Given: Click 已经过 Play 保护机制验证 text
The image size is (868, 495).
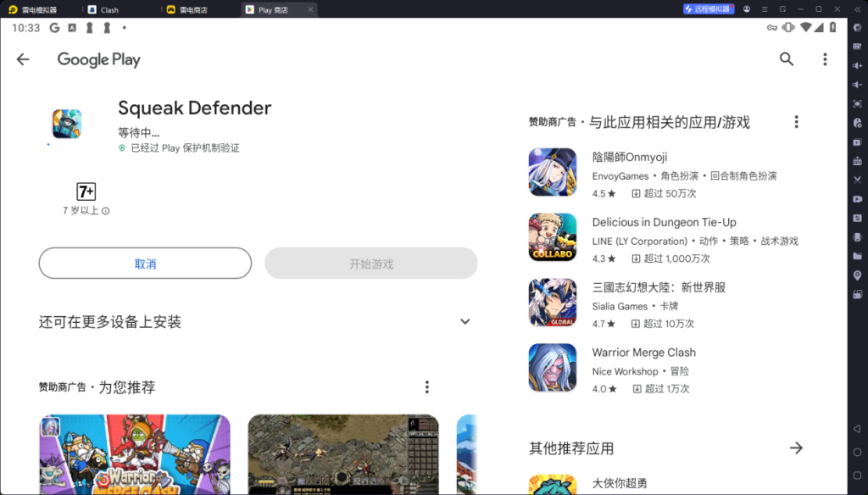Looking at the screenshot, I should 185,147.
